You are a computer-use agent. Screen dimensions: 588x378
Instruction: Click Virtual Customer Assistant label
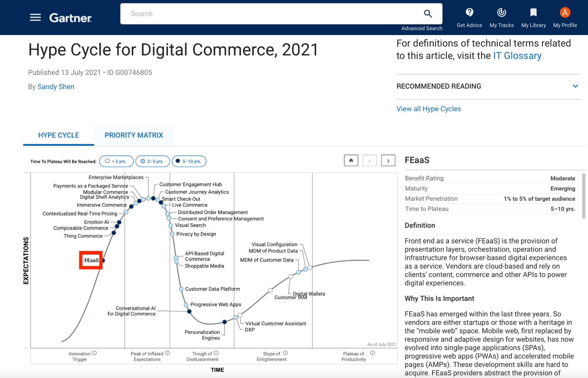(276, 324)
